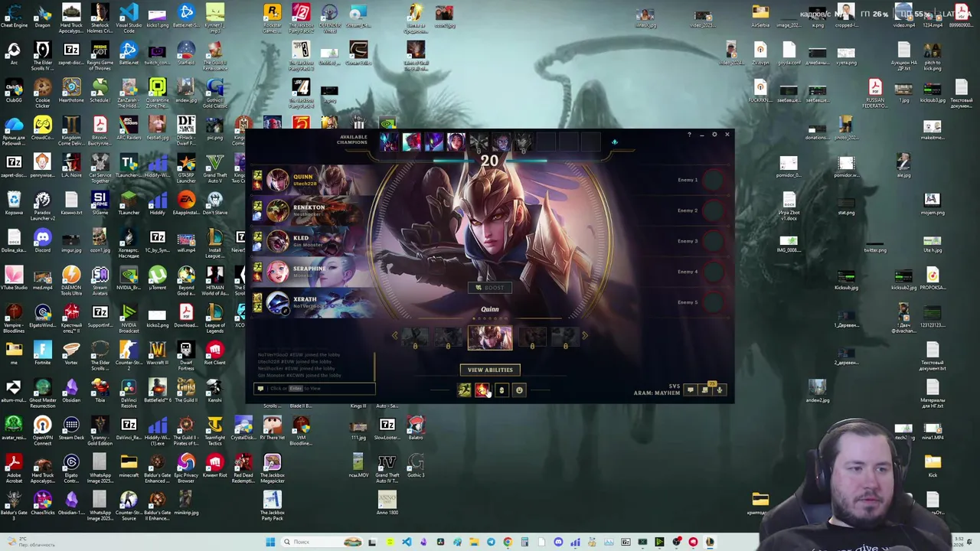This screenshot has width=980, height=551.
Task: Open the League client settings gear
Action: (x=714, y=135)
